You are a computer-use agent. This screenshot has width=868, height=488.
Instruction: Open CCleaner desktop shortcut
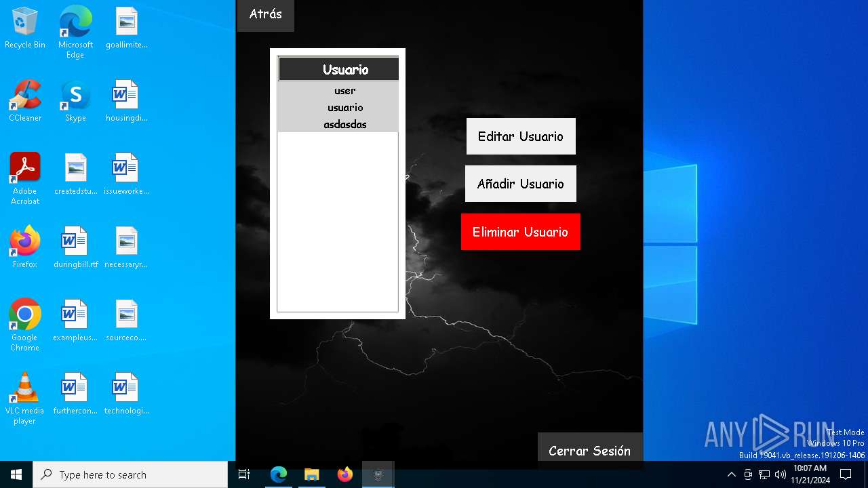pos(25,102)
